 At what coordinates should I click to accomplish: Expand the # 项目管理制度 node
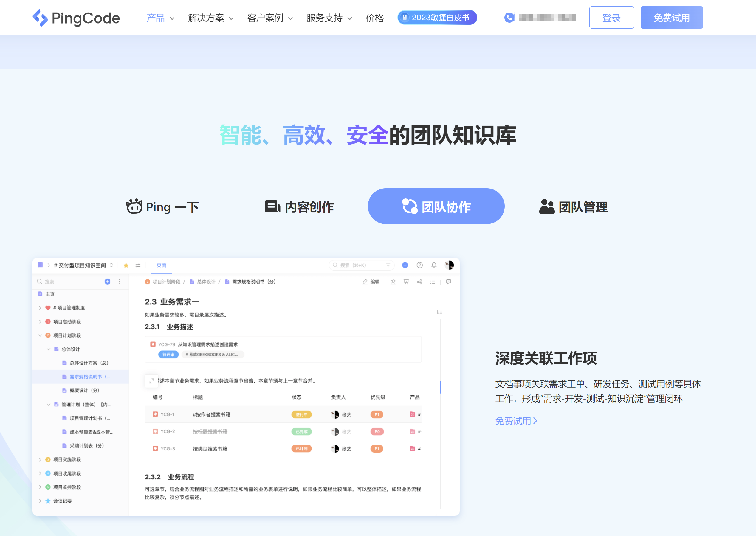click(40, 307)
